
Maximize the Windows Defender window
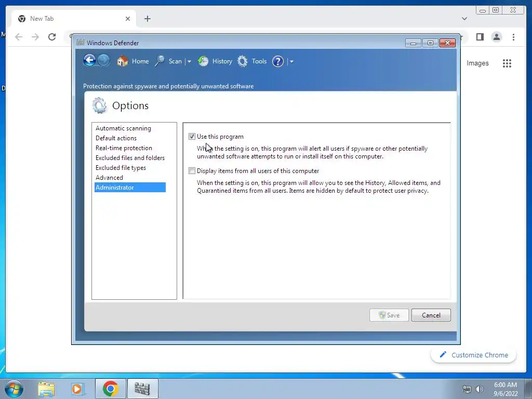(430, 43)
